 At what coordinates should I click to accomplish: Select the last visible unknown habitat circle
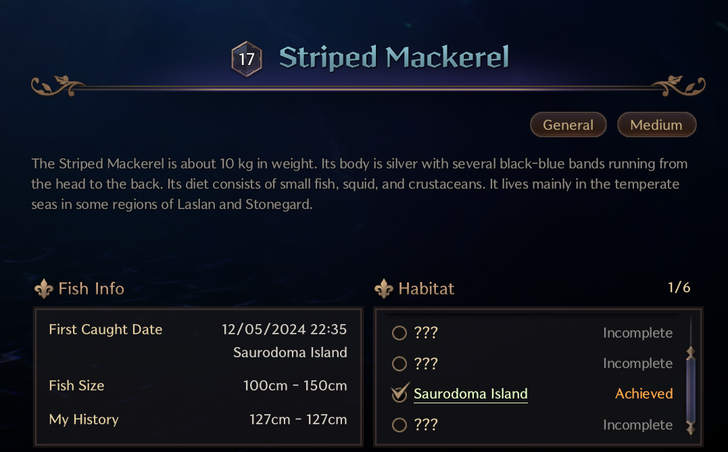pyautogui.click(x=399, y=425)
